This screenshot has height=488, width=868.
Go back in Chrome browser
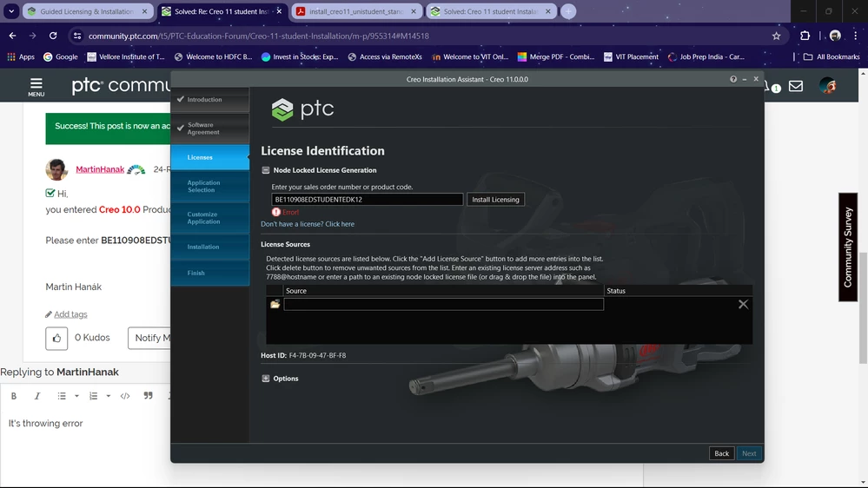(13, 36)
